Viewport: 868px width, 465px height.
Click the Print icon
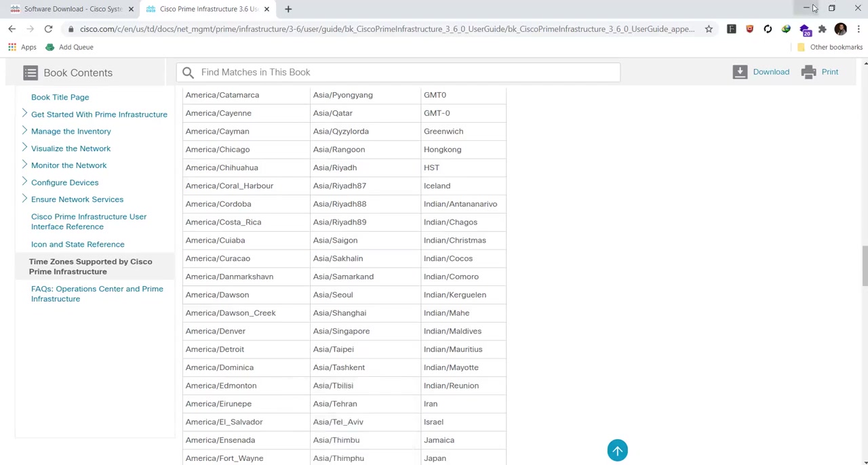[808, 72]
